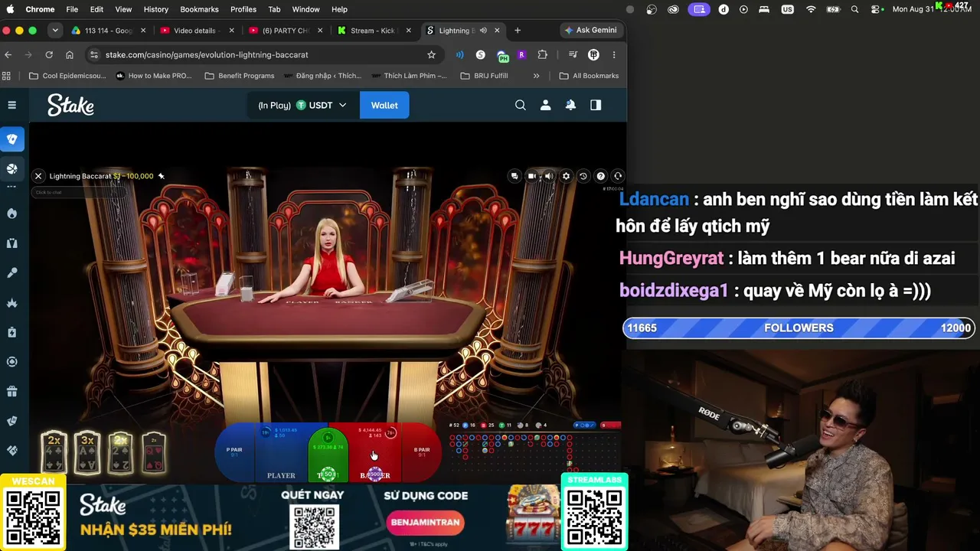Open the Wallet button

pos(384,105)
